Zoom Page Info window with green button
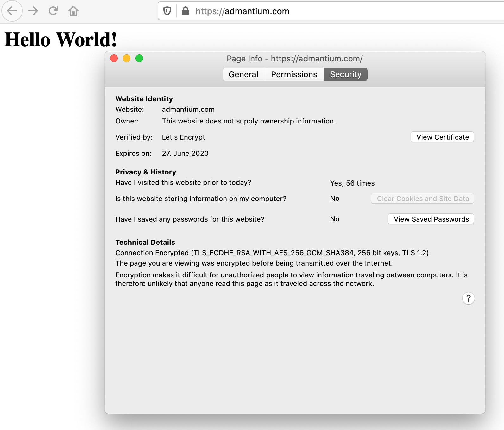The width and height of the screenshot is (504, 430). (139, 58)
